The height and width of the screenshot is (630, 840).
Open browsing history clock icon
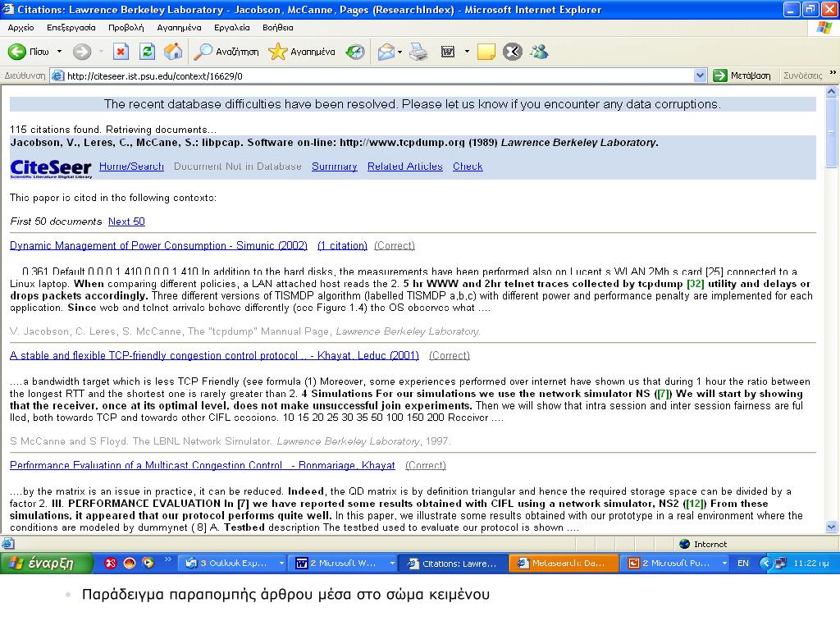tap(354, 52)
